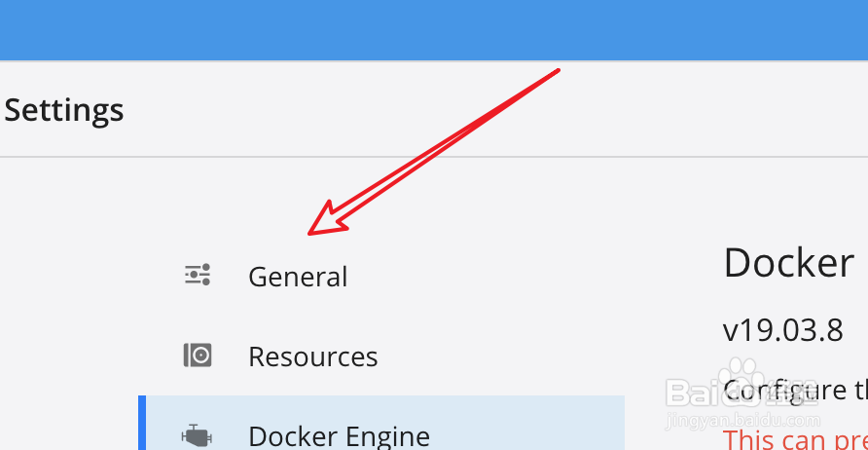Click the Settings page heading
868x450 pixels.
63,110
